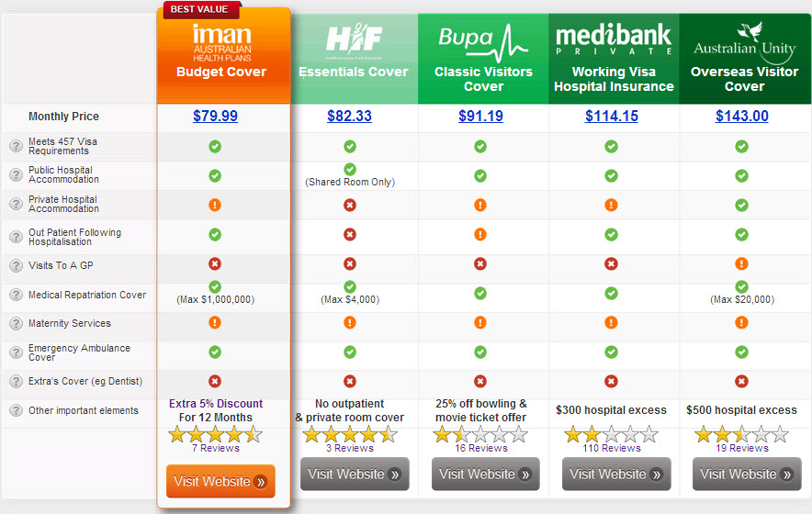Click help icon beside Extra's Cover row
The height and width of the screenshot is (514, 812).
click(x=16, y=382)
